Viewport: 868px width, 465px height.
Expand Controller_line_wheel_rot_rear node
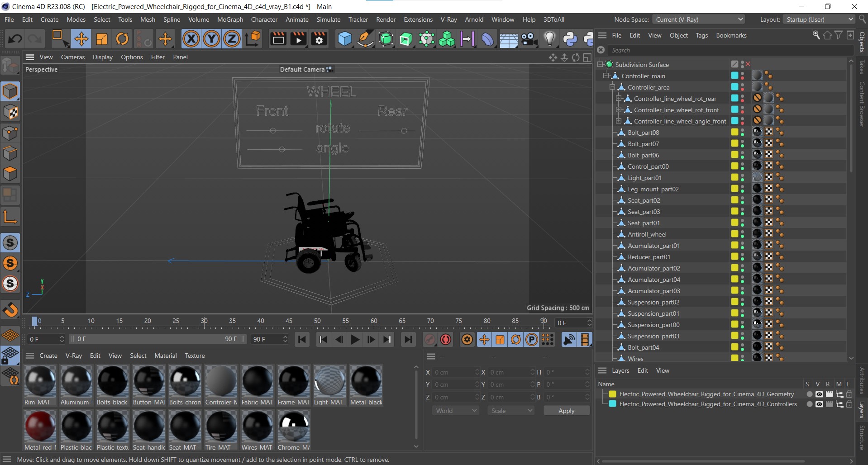pyautogui.click(x=619, y=98)
